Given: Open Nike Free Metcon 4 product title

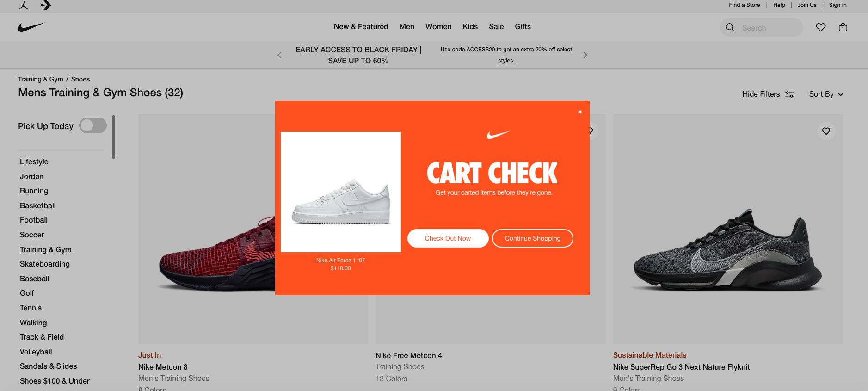Looking at the screenshot, I should [x=409, y=355].
